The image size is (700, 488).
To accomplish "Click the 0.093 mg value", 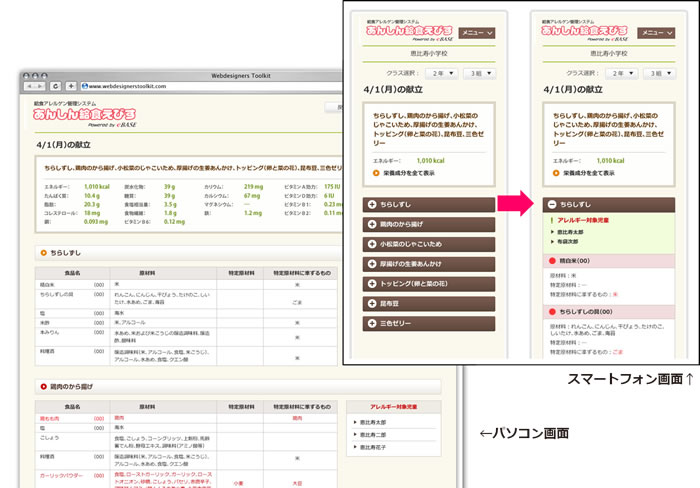I will [96, 221].
